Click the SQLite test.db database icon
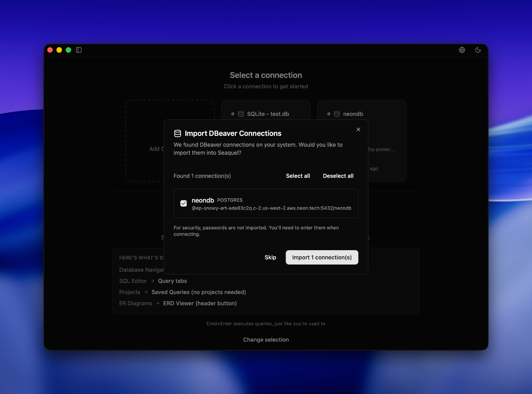 [241, 114]
